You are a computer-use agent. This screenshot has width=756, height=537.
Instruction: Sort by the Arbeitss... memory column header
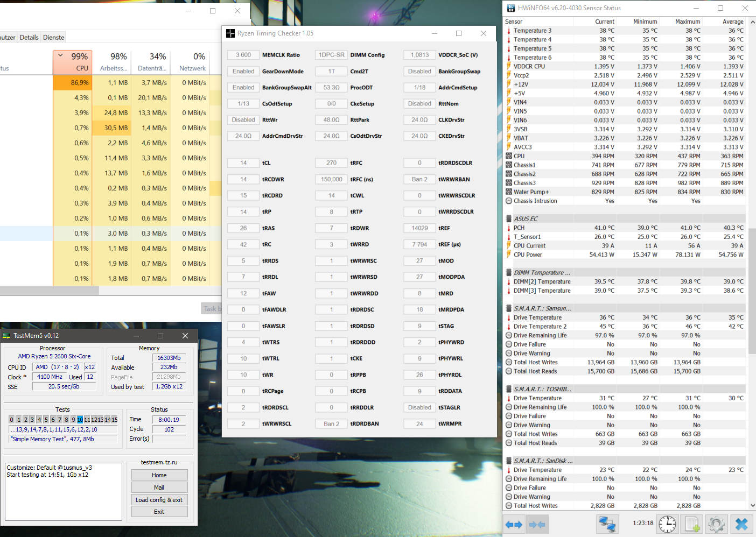coord(112,62)
